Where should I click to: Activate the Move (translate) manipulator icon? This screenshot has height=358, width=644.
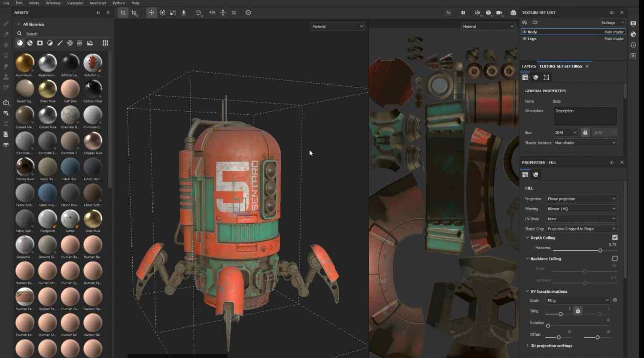pyautogui.click(x=152, y=13)
